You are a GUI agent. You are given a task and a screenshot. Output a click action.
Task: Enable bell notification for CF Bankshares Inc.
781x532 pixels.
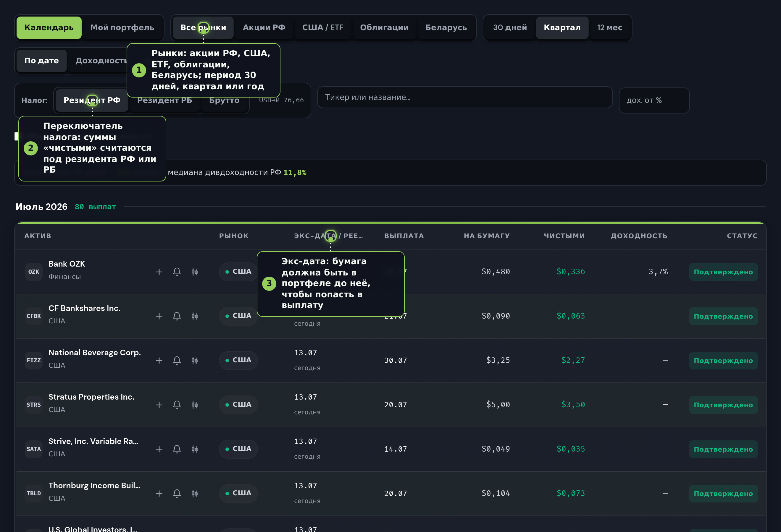click(177, 316)
